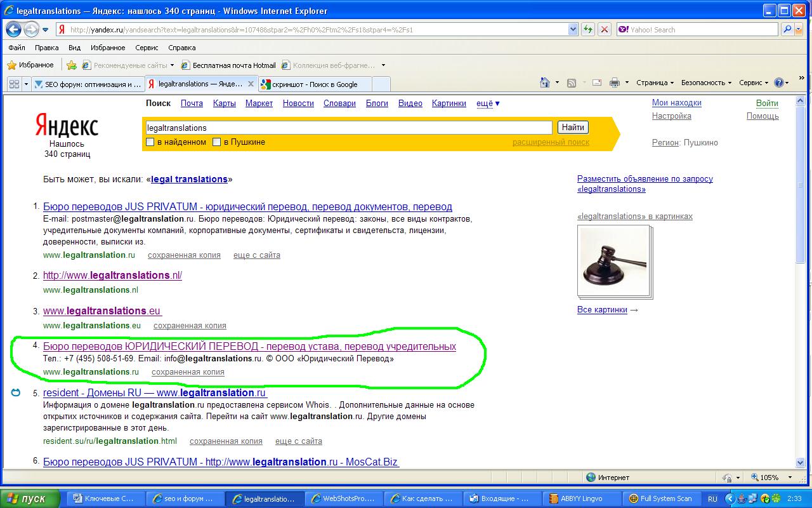The height and width of the screenshot is (508, 812).
Task: Open the 'Все картинки' link
Action: tap(602, 310)
